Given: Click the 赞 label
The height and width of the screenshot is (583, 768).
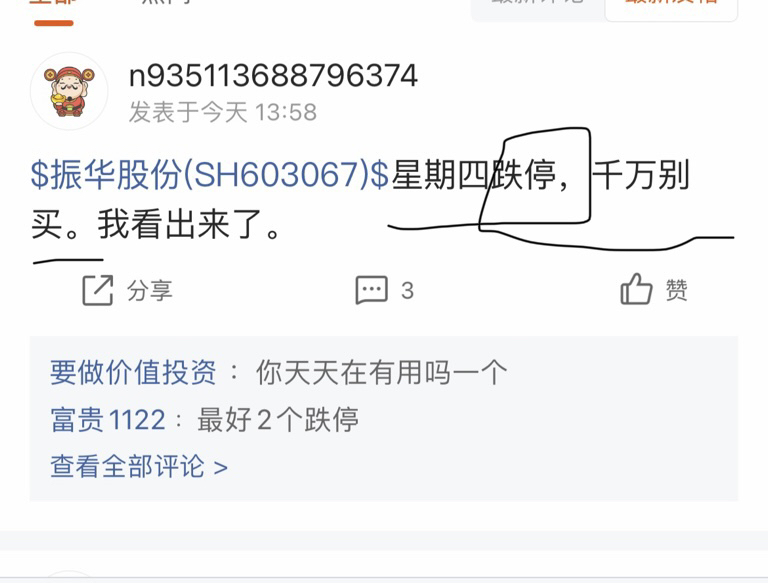Looking at the screenshot, I should pos(676,290).
